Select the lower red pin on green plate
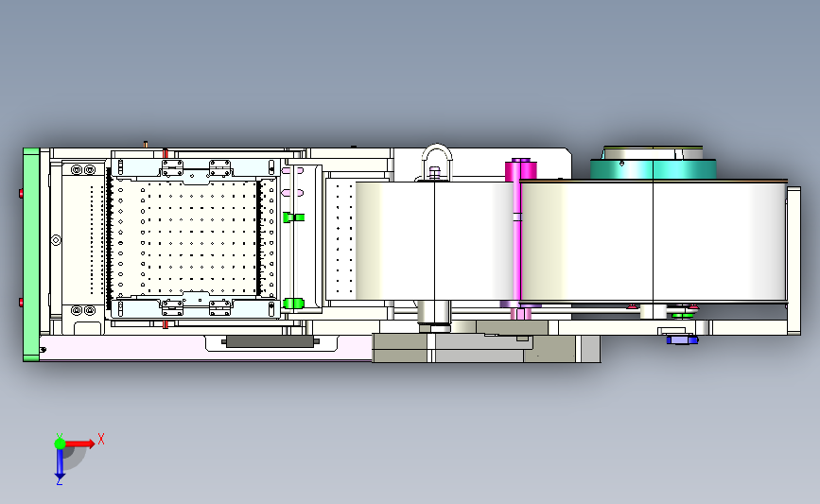The image size is (820, 504). (x=21, y=303)
